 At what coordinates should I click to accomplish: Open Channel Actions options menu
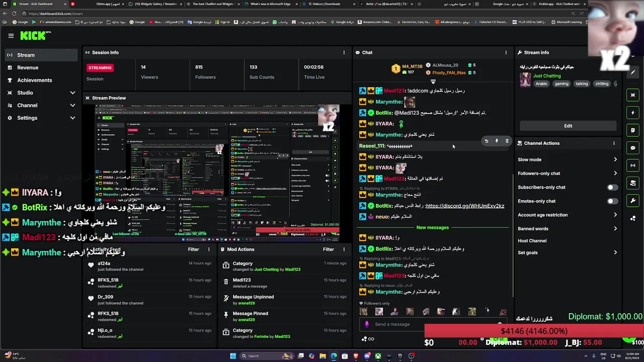pyautogui.click(x=614, y=143)
